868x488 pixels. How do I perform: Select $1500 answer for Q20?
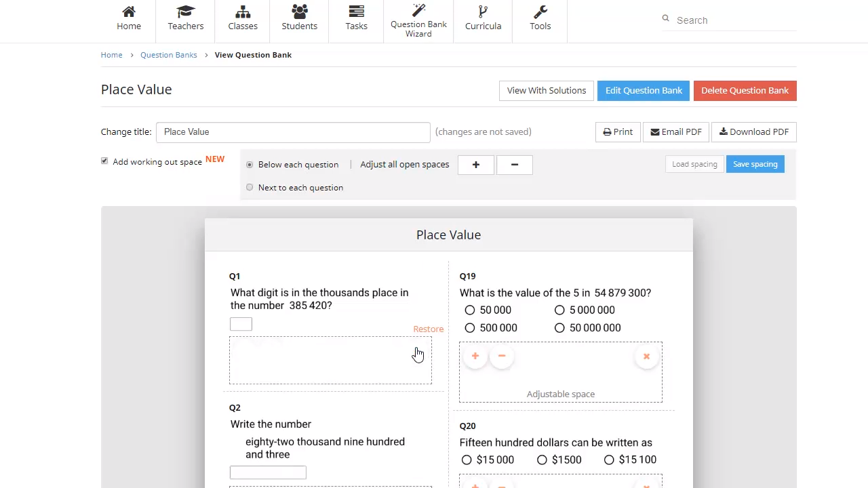tap(542, 460)
